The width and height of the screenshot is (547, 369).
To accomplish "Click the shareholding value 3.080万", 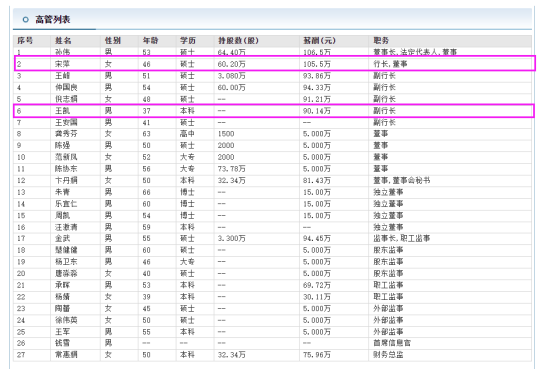I will [x=232, y=76].
